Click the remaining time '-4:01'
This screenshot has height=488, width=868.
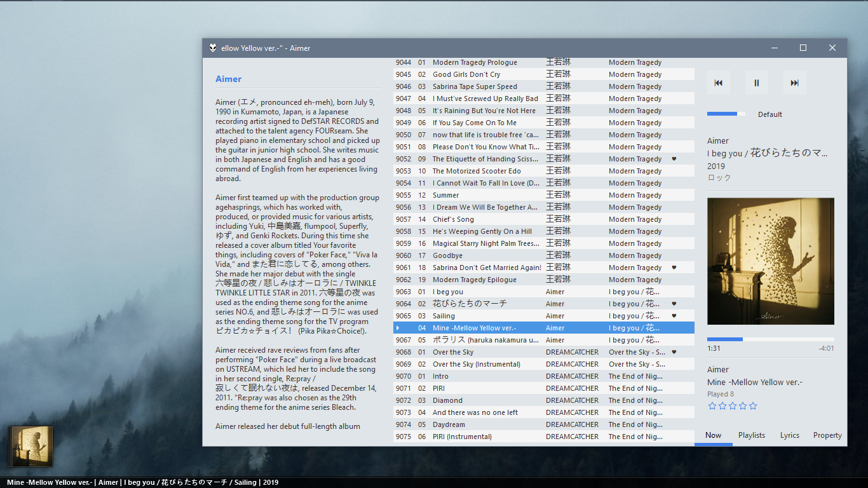(826, 348)
